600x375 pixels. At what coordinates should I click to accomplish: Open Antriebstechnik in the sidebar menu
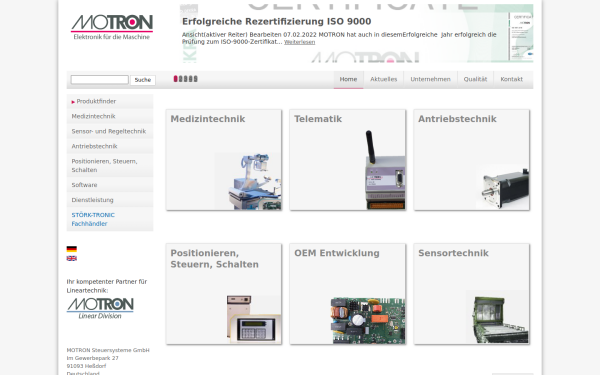click(110, 146)
